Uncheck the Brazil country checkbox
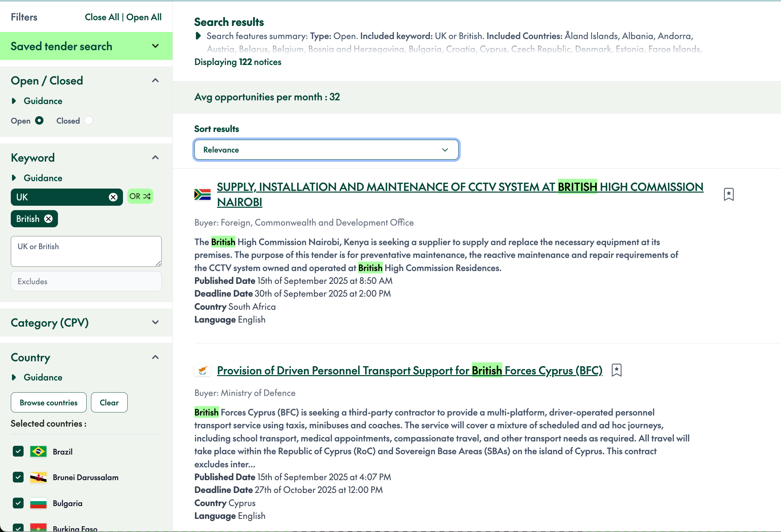Image resolution: width=781 pixels, height=532 pixels. click(18, 451)
